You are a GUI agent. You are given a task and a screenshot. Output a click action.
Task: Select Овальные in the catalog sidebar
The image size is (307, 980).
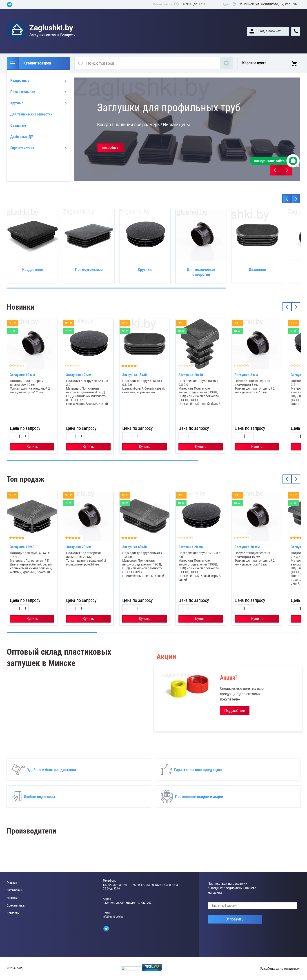[x=18, y=126]
